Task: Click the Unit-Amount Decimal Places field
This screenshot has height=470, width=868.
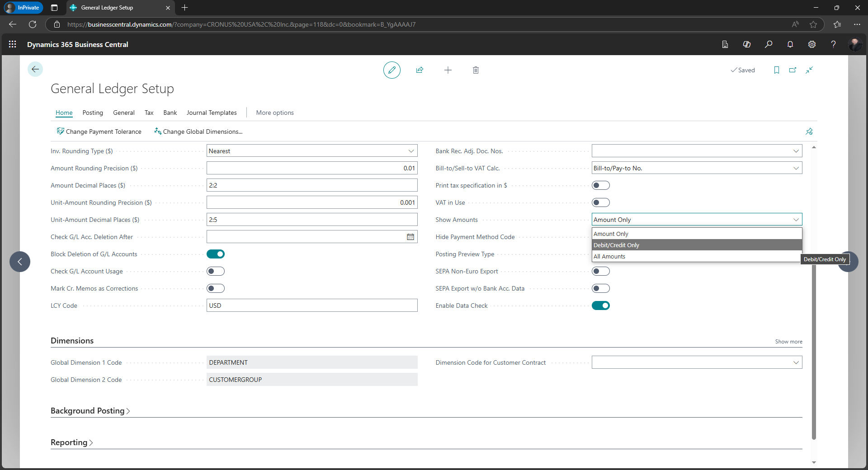Action: pyautogui.click(x=312, y=220)
